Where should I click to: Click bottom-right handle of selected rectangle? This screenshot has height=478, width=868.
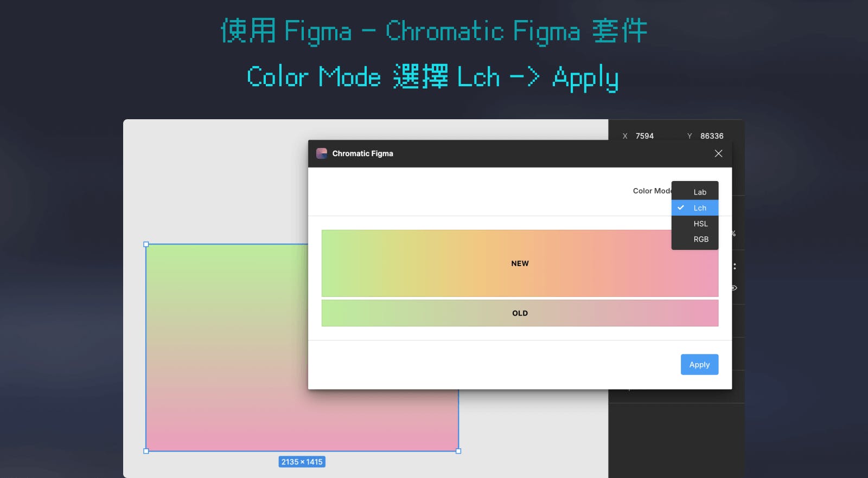click(x=458, y=451)
